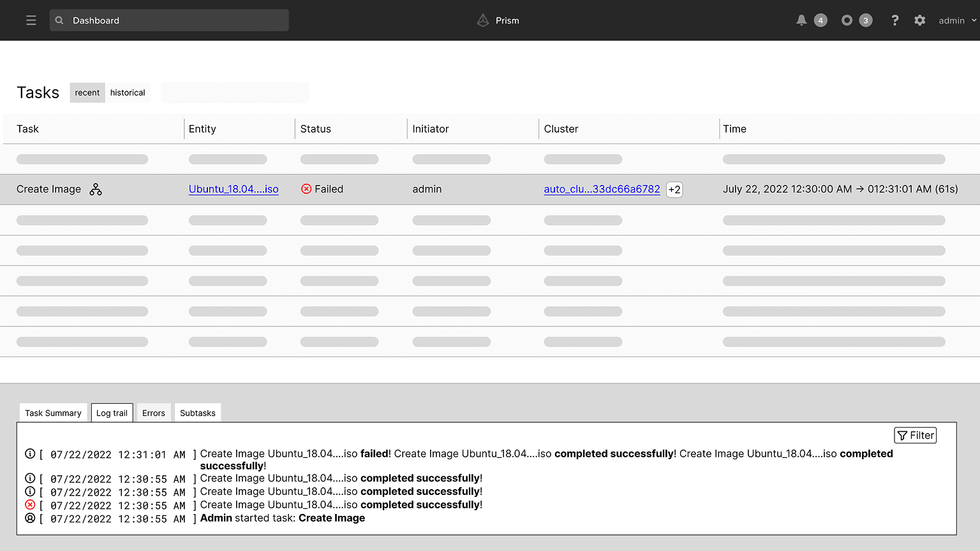980x551 pixels.
Task: Sort by the Cluster column header
Action: [561, 129]
